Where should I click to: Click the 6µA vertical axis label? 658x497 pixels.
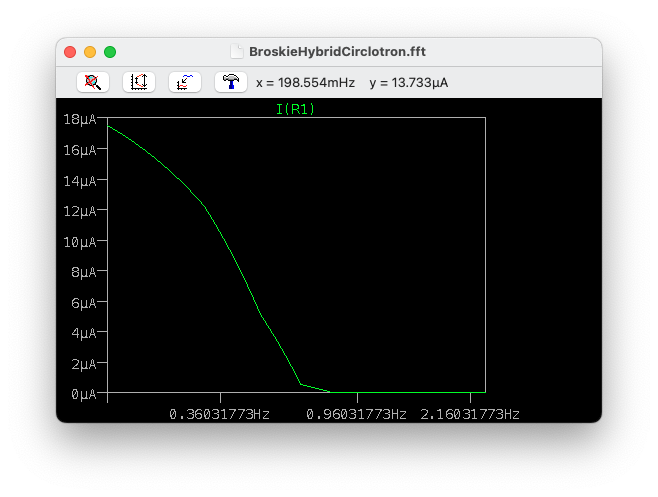click(x=84, y=303)
